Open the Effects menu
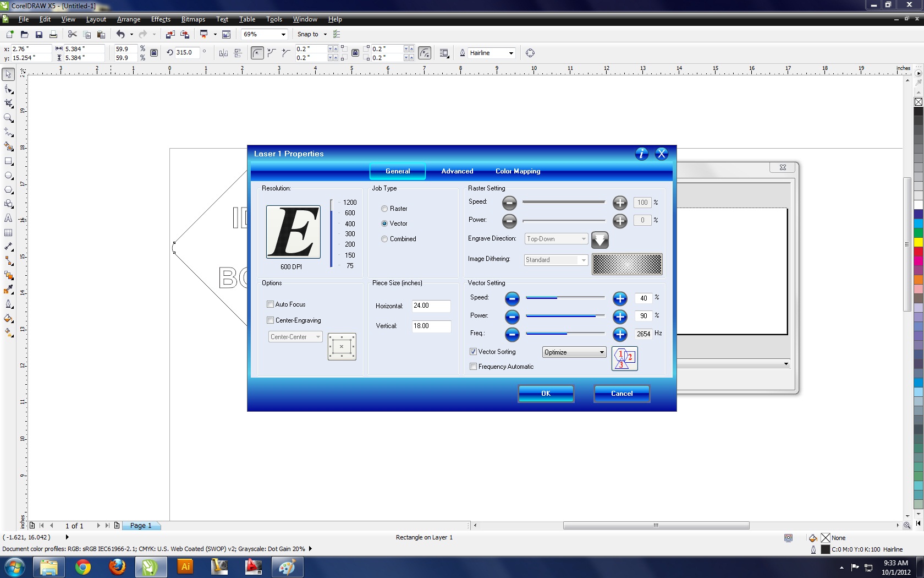Screen dimensions: 924x578 coord(161,19)
